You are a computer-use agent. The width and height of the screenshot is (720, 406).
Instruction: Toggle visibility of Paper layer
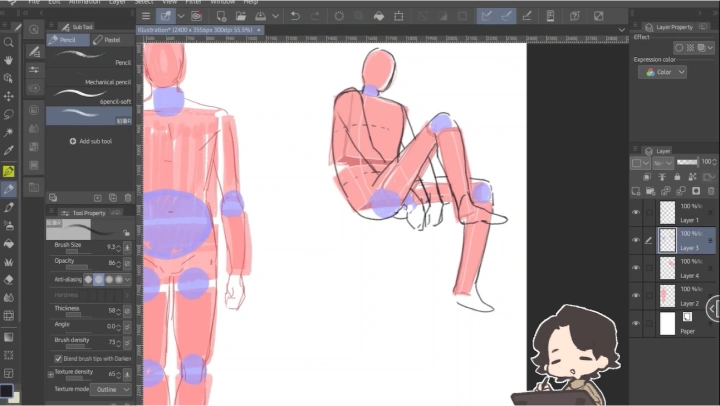tap(636, 323)
